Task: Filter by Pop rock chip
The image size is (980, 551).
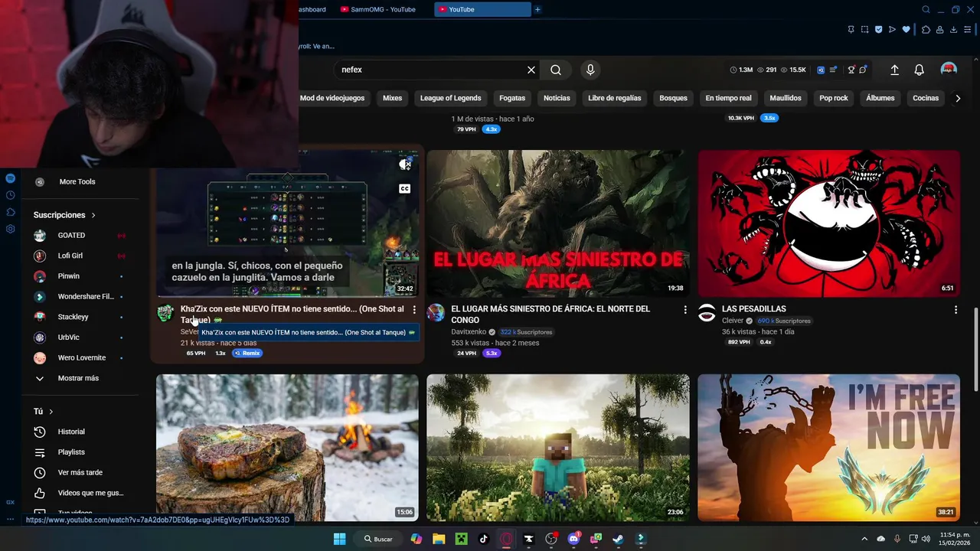Action: coord(834,98)
